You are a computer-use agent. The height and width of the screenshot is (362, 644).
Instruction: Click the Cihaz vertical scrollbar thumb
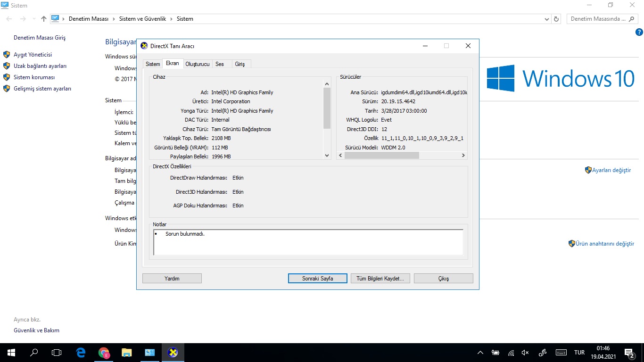pyautogui.click(x=327, y=108)
